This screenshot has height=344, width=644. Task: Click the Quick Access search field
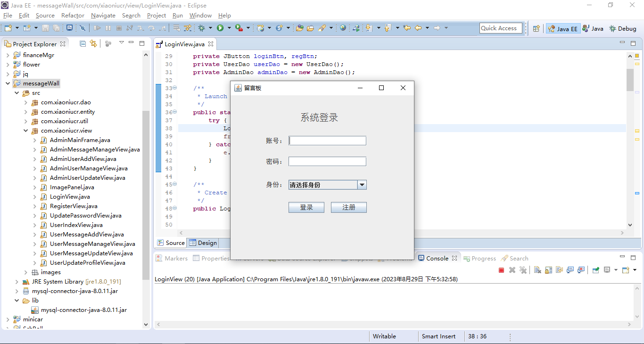click(x=501, y=28)
